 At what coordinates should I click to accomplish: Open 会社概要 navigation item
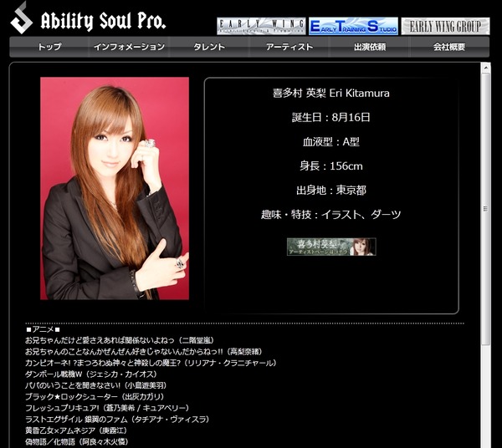[449, 47]
